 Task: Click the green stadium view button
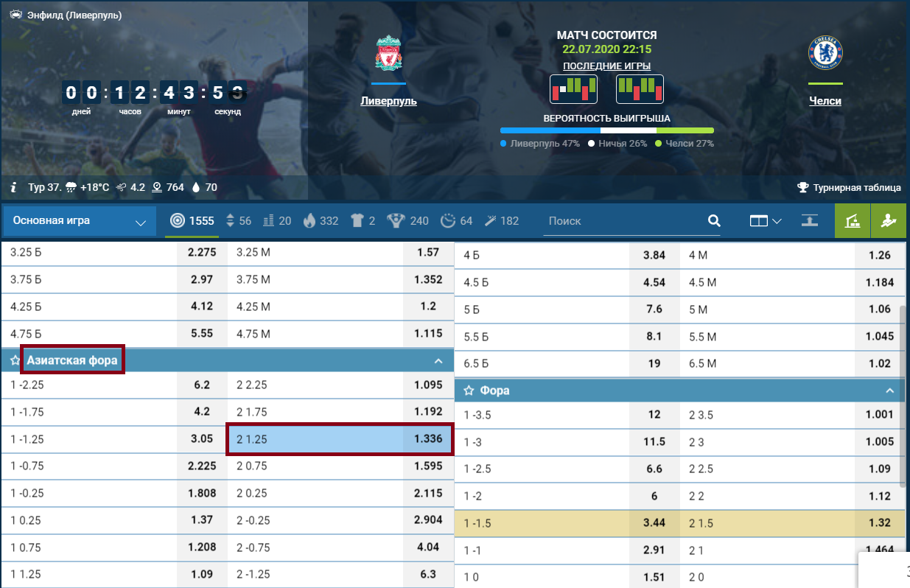(852, 221)
